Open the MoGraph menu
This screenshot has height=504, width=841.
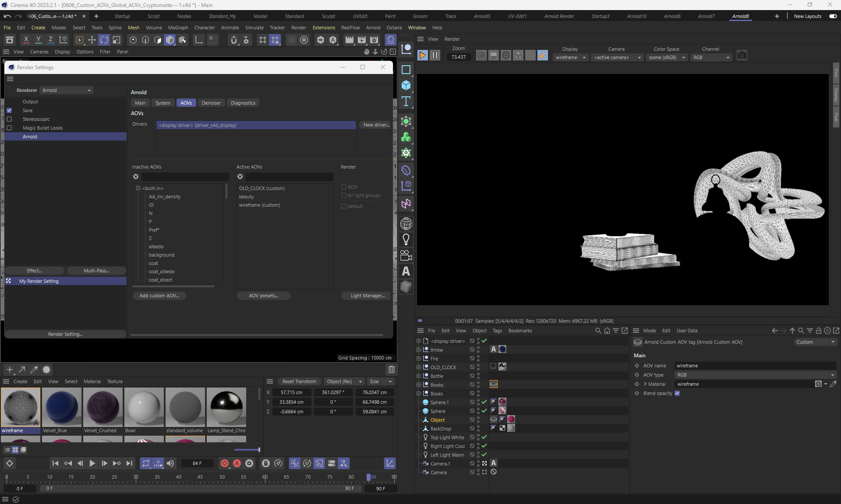(x=178, y=28)
